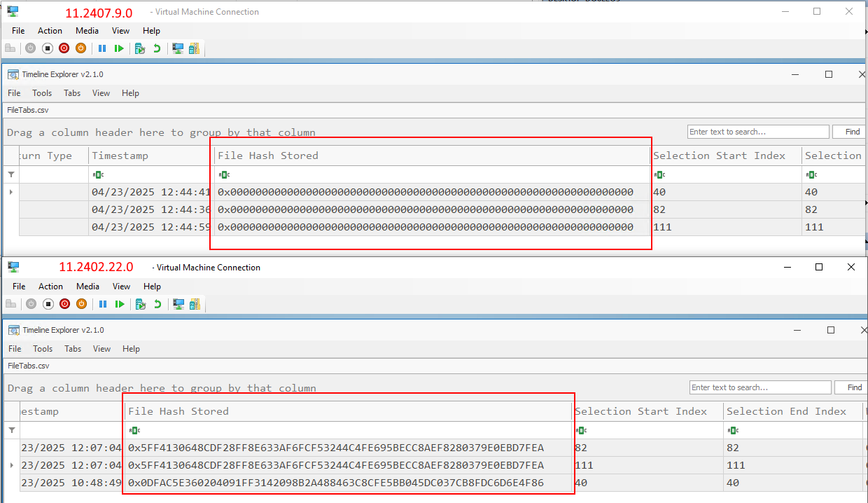The image size is (868, 503).
Task: Open File Hash Stored filter operator, 11.2402.22.0 grid
Action: (134, 430)
